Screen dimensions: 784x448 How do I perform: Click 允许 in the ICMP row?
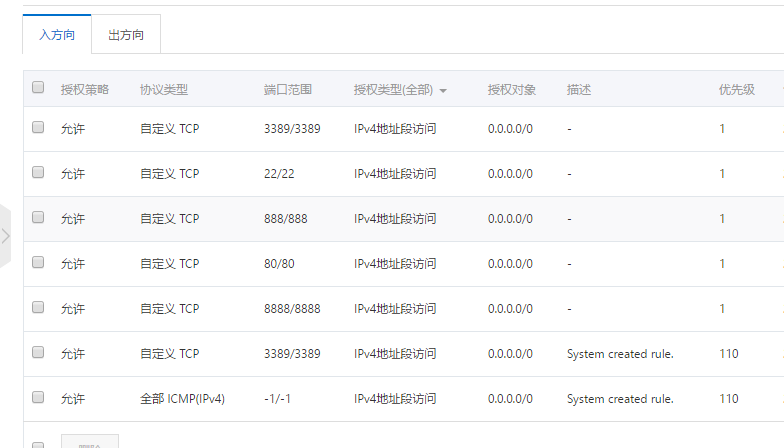click(72, 399)
